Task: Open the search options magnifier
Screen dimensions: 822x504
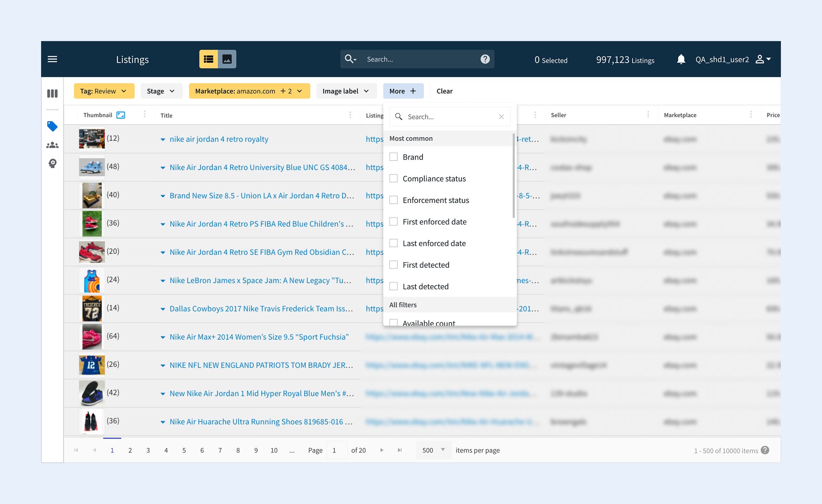Action: click(x=350, y=59)
